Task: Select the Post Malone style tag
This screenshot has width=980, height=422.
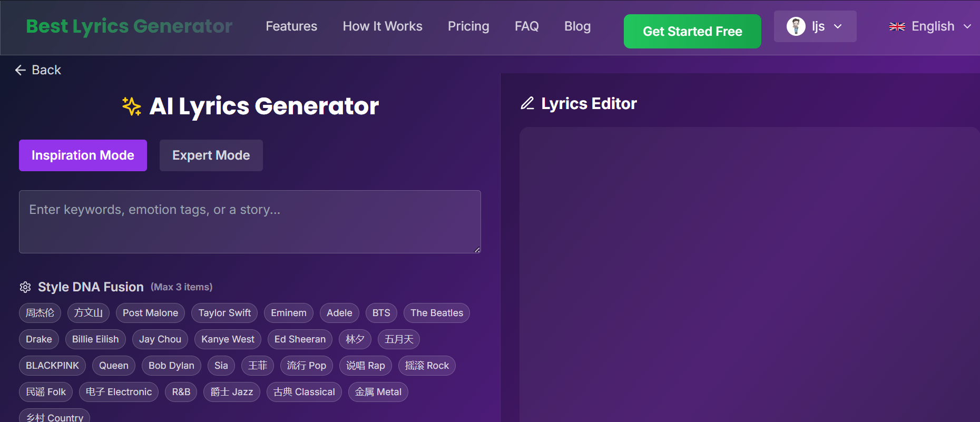Action: (x=150, y=313)
